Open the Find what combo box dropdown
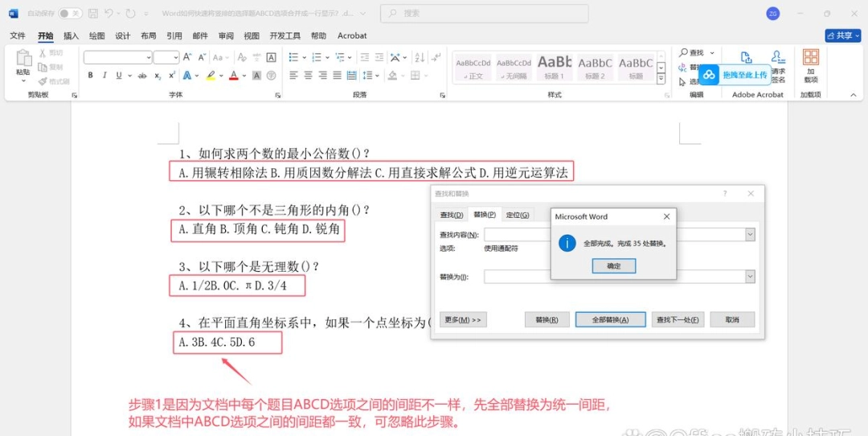Viewport: 868px width, 436px height. tap(750, 235)
